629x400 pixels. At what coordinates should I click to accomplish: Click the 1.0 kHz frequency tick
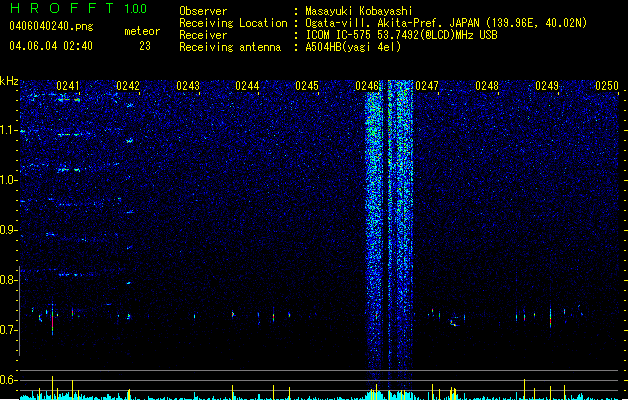[x=9, y=180]
